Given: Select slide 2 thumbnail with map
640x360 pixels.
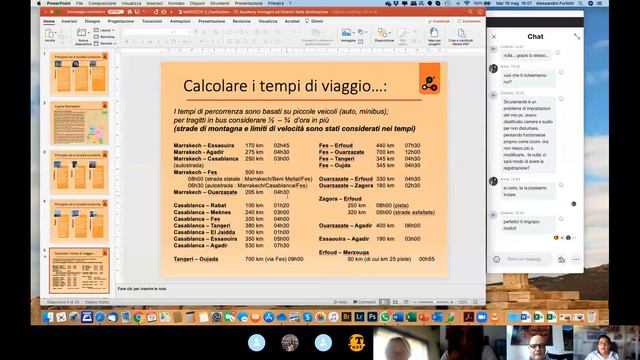Looking at the screenshot, I should (79, 123).
